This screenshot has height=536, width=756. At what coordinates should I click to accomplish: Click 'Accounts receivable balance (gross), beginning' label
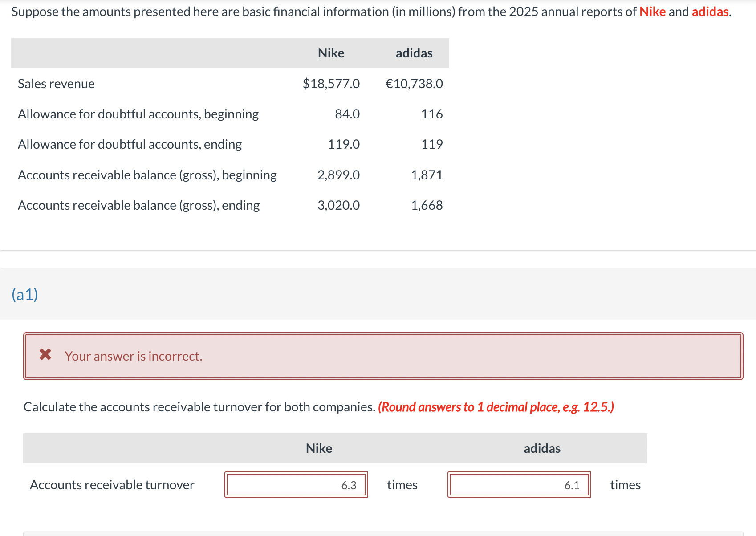pyautogui.click(x=147, y=175)
